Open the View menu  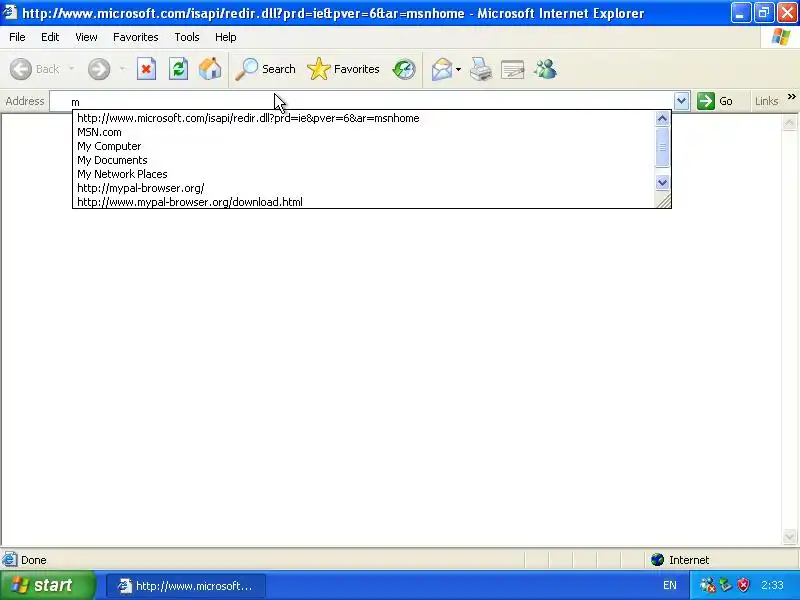pos(86,37)
